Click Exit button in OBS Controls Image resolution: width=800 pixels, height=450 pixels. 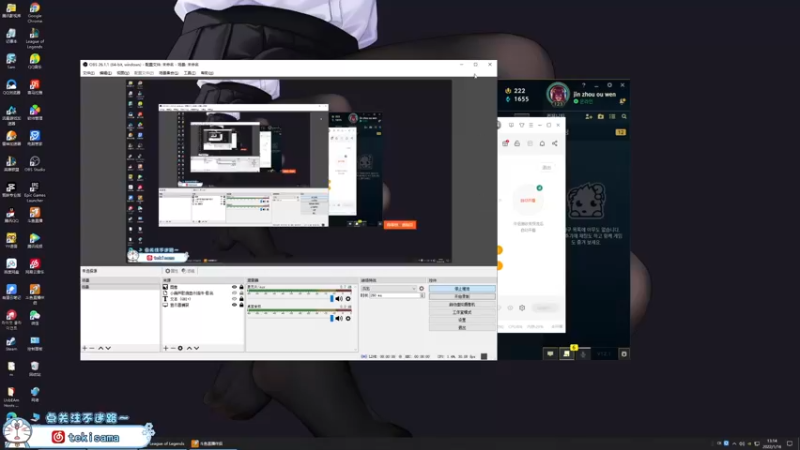click(x=462, y=328)
